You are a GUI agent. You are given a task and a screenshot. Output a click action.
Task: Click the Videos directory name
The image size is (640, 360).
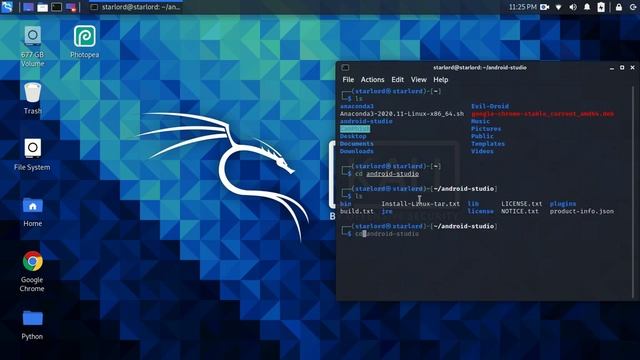point(482,151)
